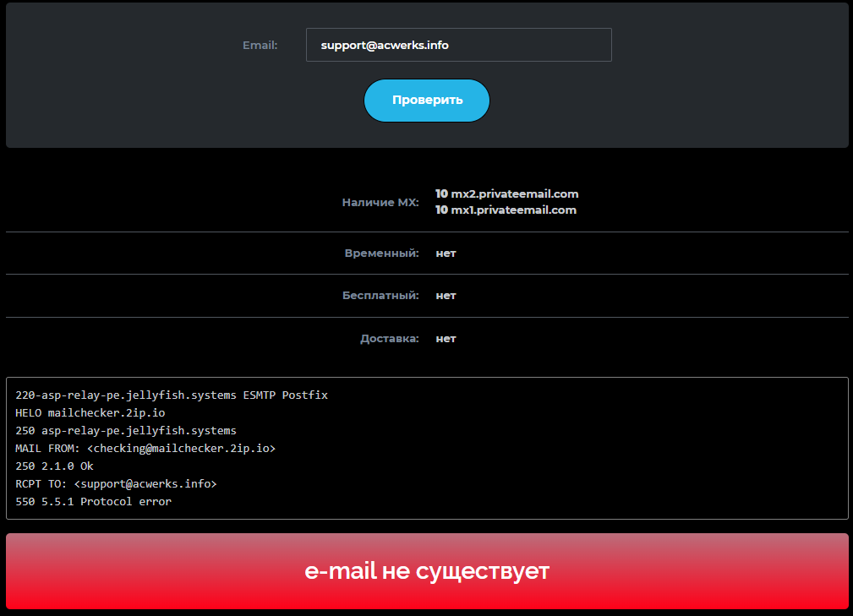The image size is (853, 616).
Task: Click inside the SMTP dialogue log panel
Action: pyautogui.click(x=426, y=447)
